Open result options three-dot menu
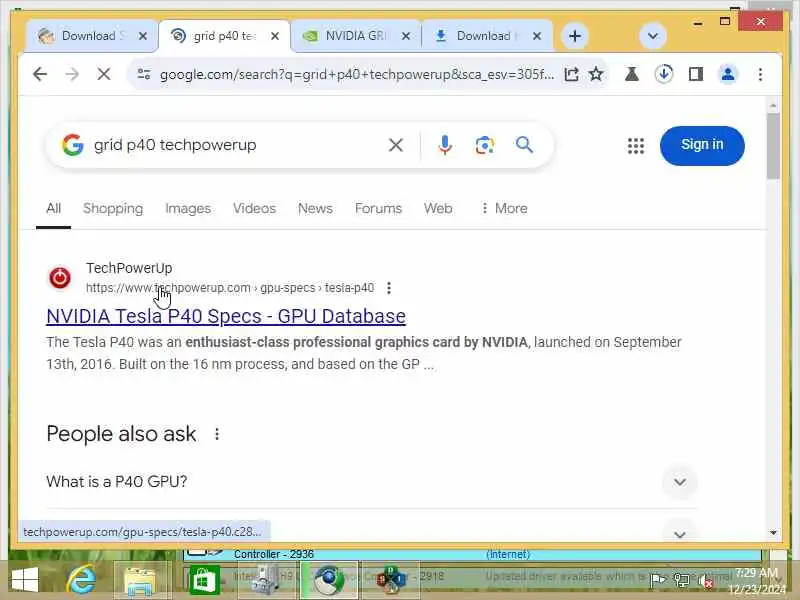The image size is (800, 600). coord(389,288)
